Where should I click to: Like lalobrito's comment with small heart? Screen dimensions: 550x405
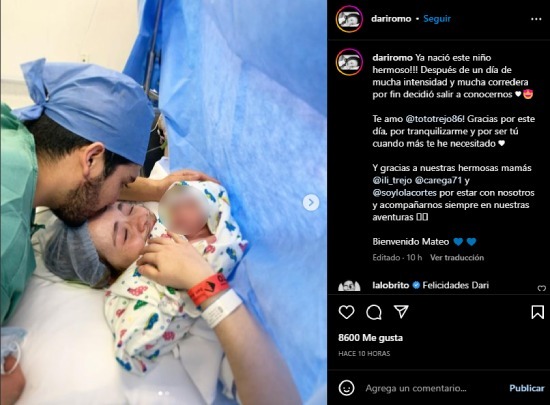click(x=542, y=288)
